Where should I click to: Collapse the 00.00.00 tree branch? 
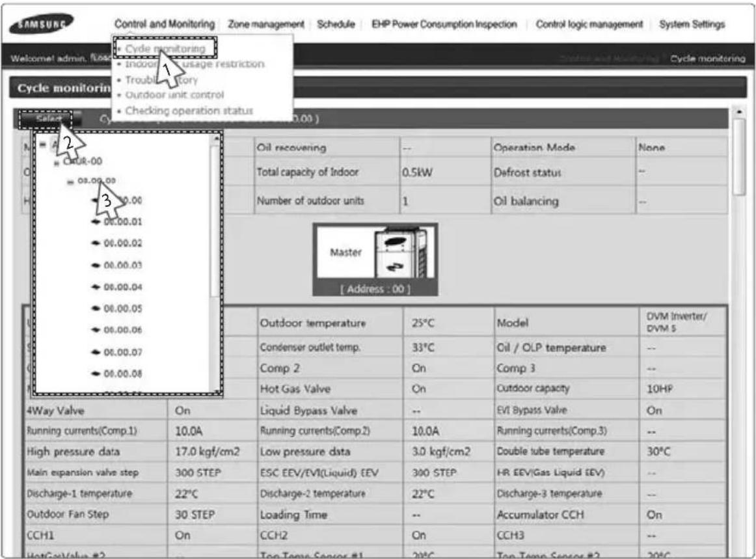(70, 182)
